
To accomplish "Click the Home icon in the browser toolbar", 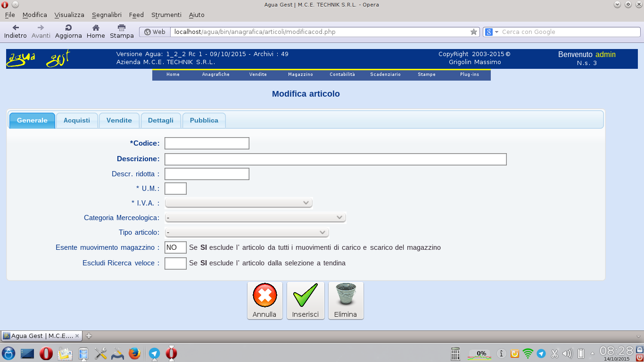I will (95, 27).
